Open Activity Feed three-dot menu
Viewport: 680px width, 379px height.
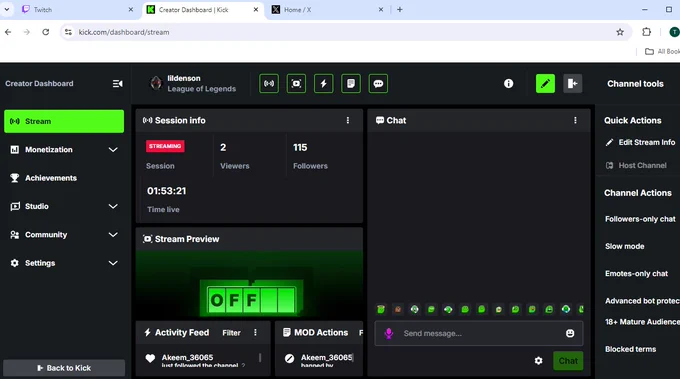(255, 332)
